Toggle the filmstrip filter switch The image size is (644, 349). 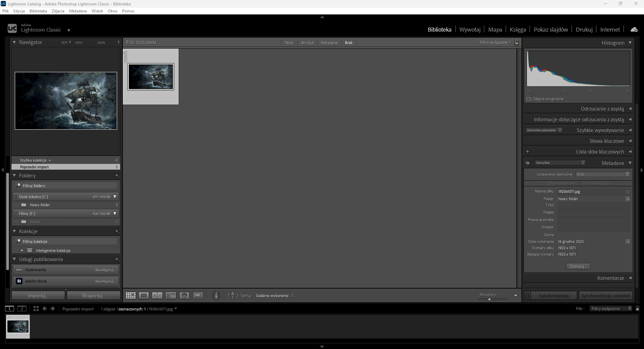coord(638,309)
